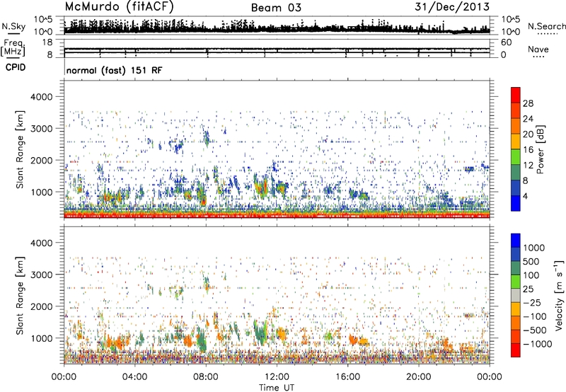Pick the dark green 8–12 dB Power segment
Screen dimensions: 566x392
pyautogui.click(x=516, y=173)
